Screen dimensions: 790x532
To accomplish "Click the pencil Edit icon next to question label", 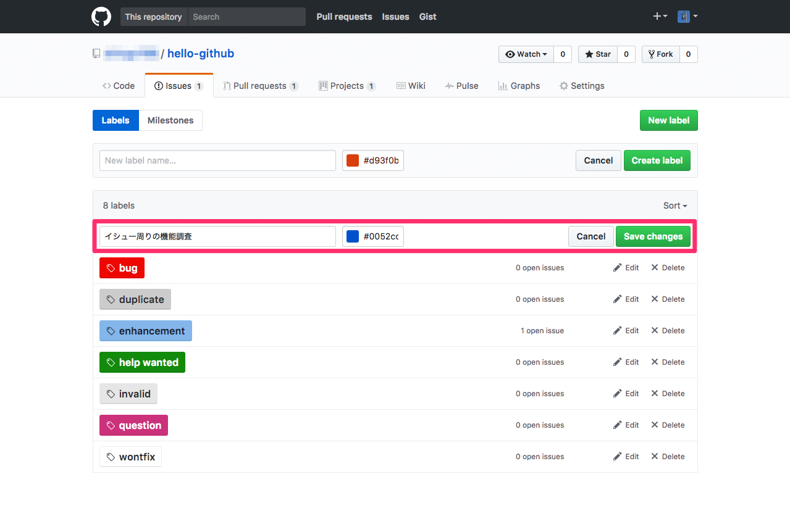I will pos(616,425).
